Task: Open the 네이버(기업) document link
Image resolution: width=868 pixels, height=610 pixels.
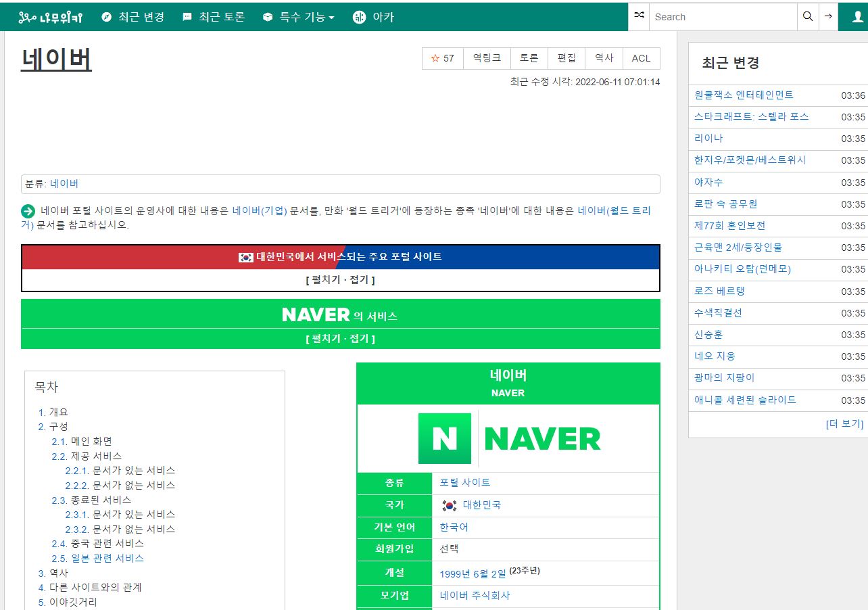Action: tap(260, 210)
